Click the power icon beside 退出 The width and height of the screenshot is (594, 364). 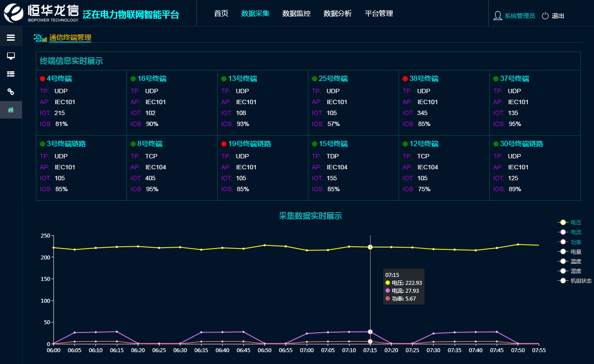pyautogui.click(x=544, y=15)
